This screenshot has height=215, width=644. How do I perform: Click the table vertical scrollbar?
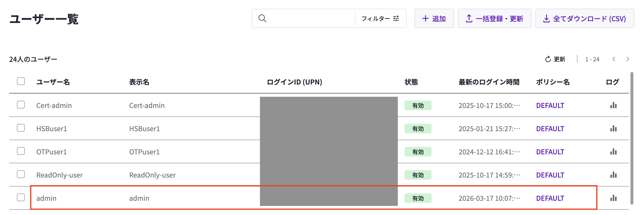click(x=632, y=138)
